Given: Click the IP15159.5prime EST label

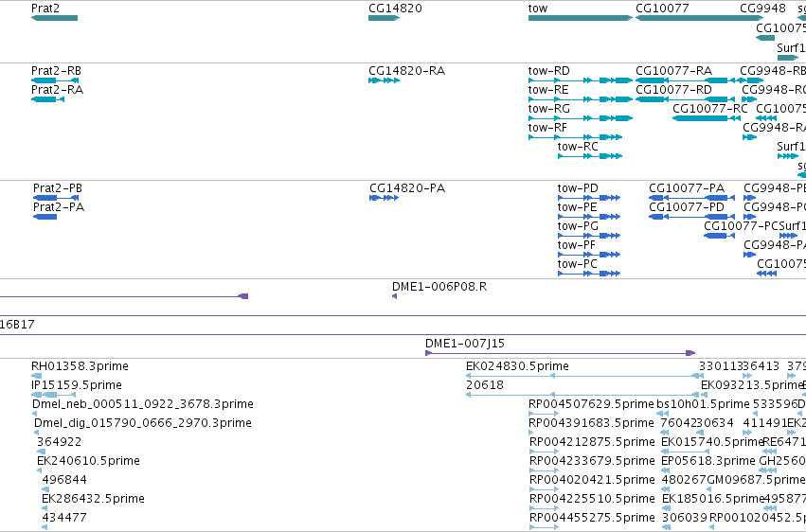Looking at the screenshot, I should pos(77,385).
